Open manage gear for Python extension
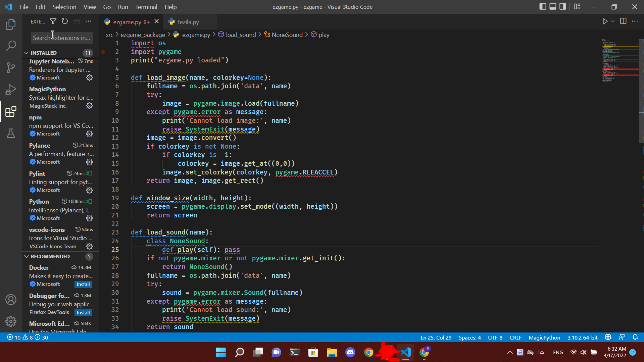Image resolution: width=644 pixels, height=362 pixels. 89,218
